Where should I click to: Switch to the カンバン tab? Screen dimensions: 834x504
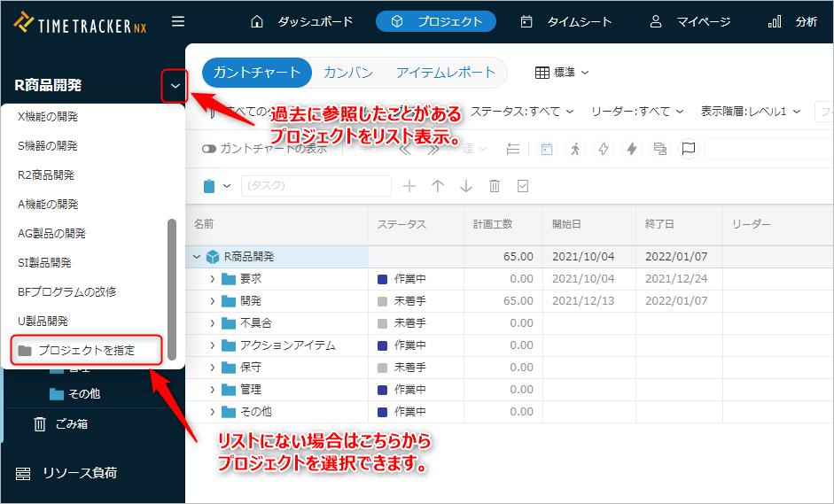347,73
